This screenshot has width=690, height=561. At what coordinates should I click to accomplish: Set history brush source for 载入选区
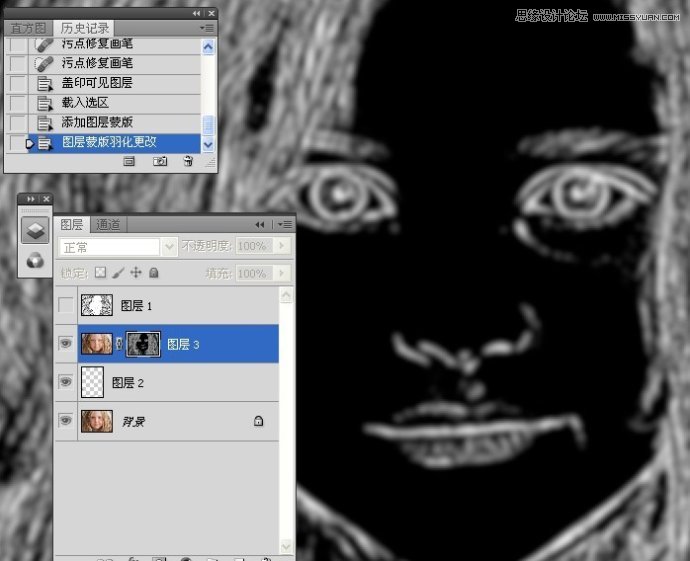18,103
